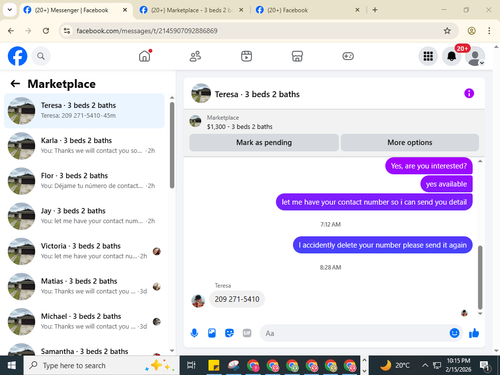Screen dimensions: 500x375
Task: Click the Facebook logo icon
Action: (17, 56)
